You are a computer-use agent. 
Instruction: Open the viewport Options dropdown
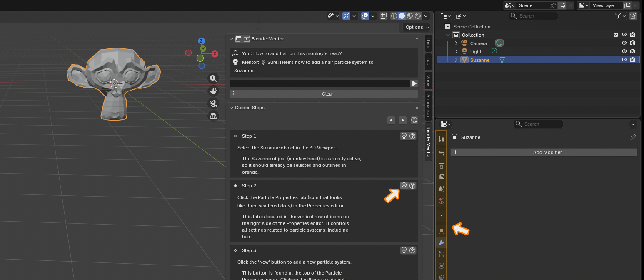coord(417,27)
